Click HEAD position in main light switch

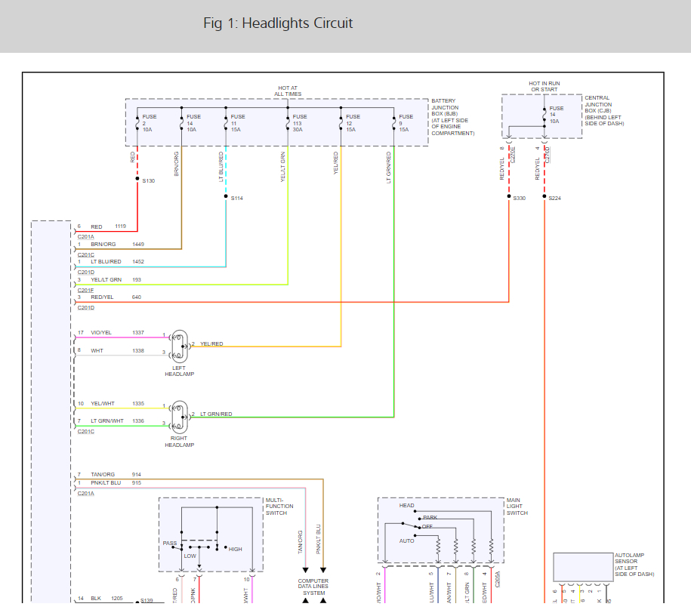tap(407, 505)
